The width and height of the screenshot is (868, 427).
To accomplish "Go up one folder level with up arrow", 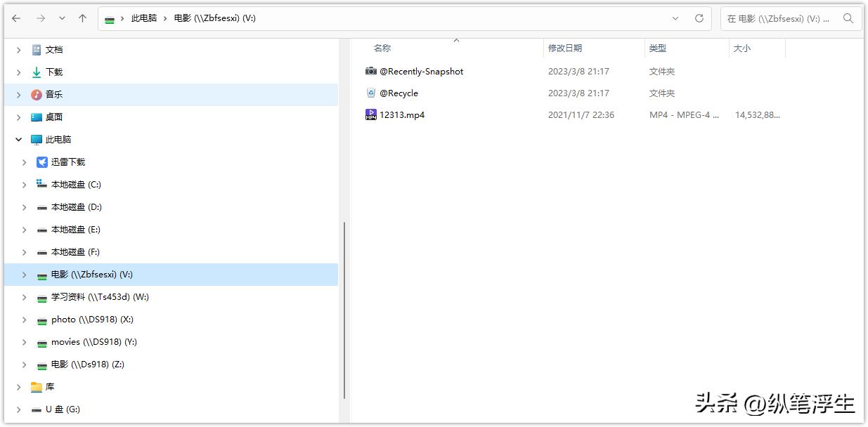I will tap(83, 18).
